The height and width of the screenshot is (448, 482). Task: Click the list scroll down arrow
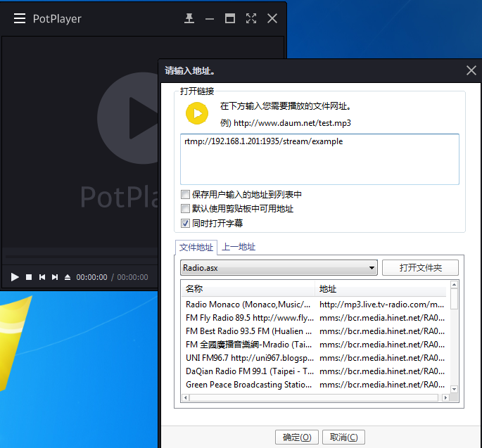pos(454,389)
